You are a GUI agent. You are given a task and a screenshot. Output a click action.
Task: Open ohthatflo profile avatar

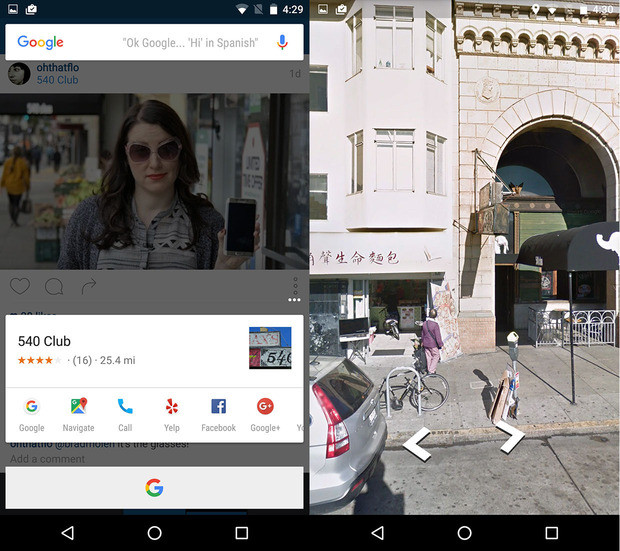click(x=19, y=74)
